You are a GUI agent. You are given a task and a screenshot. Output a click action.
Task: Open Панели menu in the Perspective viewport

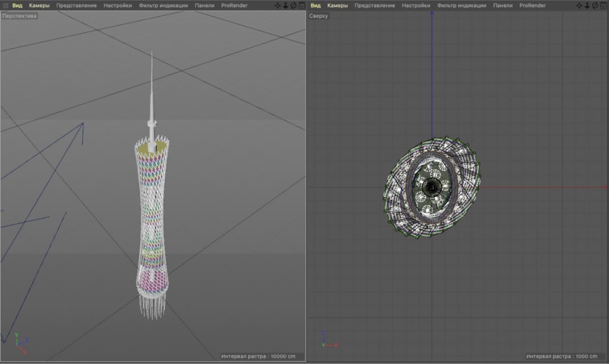205,5
